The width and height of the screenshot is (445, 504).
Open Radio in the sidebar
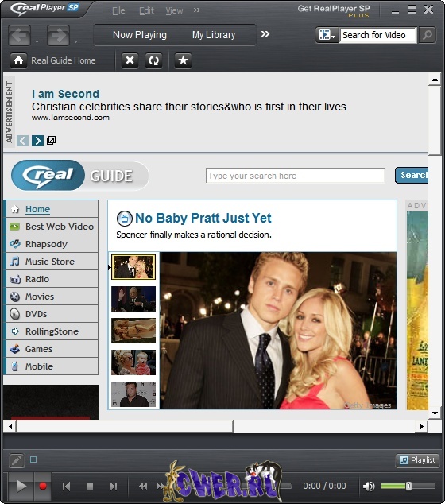(x=52, y=279)
